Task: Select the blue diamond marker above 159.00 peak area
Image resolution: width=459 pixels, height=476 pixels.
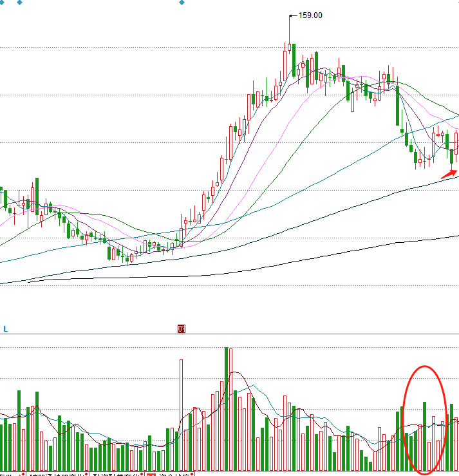Action: point(182,3)
